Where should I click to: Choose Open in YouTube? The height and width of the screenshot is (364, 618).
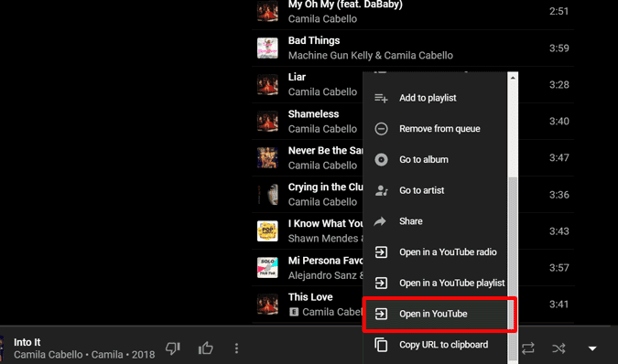pyautogui.click(x=435, y=314)
